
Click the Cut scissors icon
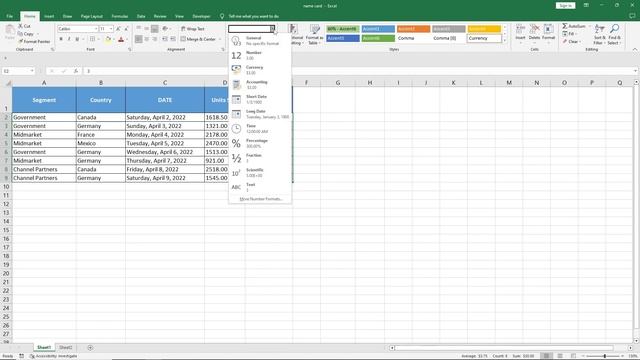click(x=20, y=26)
